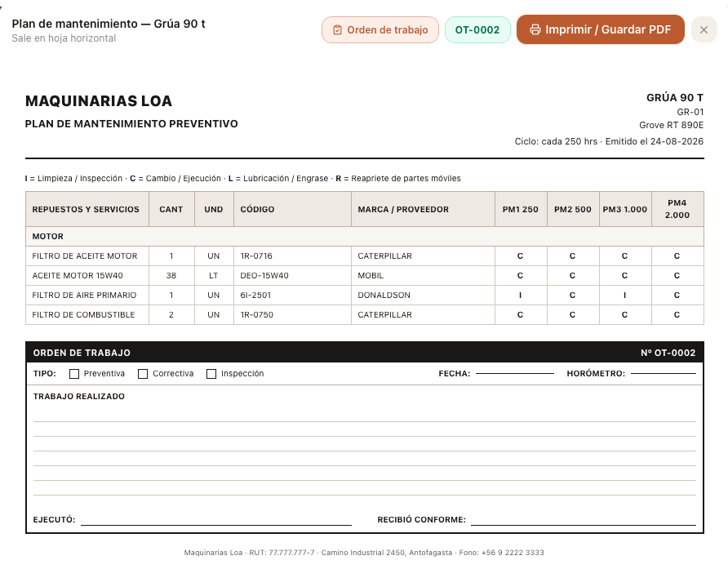The width and height of the screenshot is (728, 578).
Task: Click the code 1R-0716
Action: click(x=256, y=256)
